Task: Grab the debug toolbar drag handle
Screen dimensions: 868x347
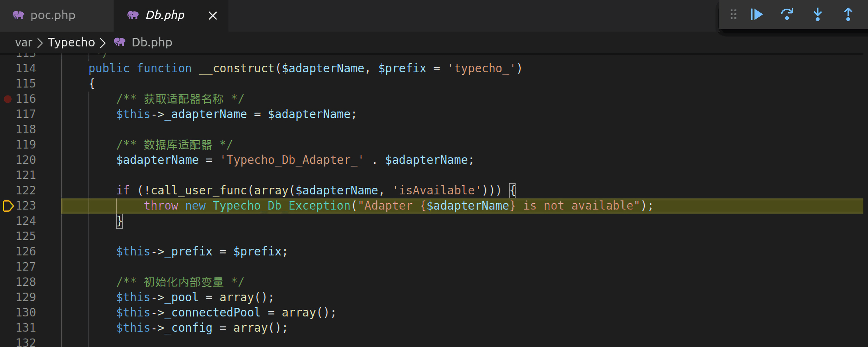Action: [733, 15]
